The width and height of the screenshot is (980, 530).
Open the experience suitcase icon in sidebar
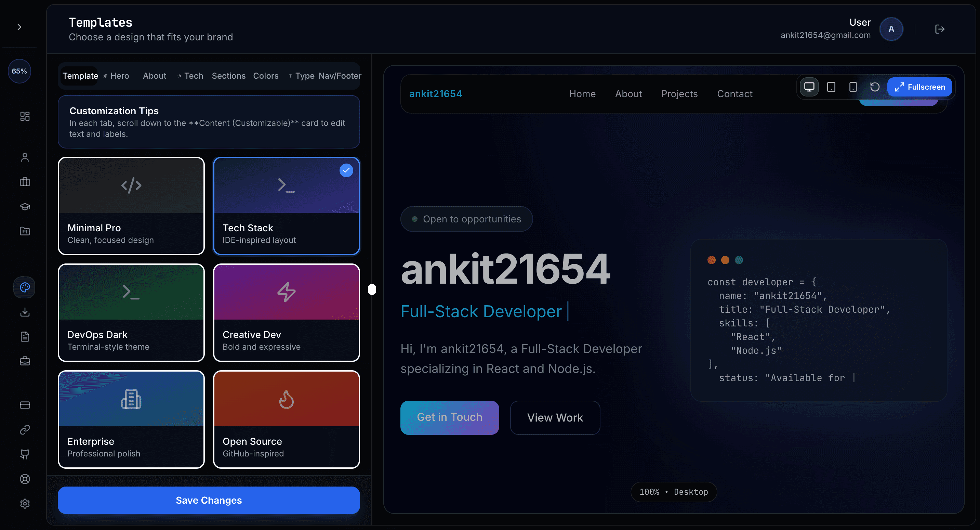point(25,182)
